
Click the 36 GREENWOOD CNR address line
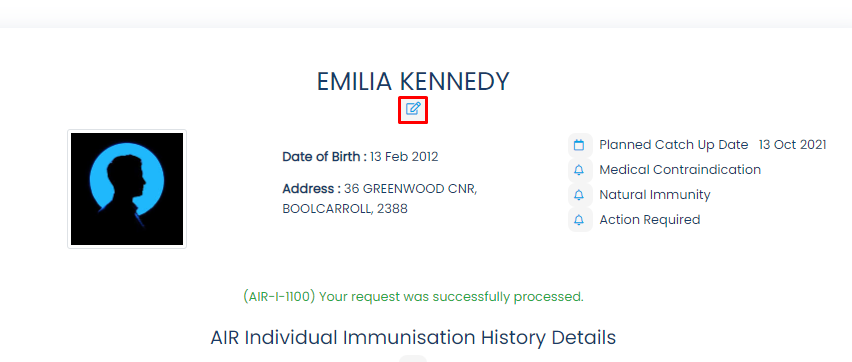click(411, 189)
